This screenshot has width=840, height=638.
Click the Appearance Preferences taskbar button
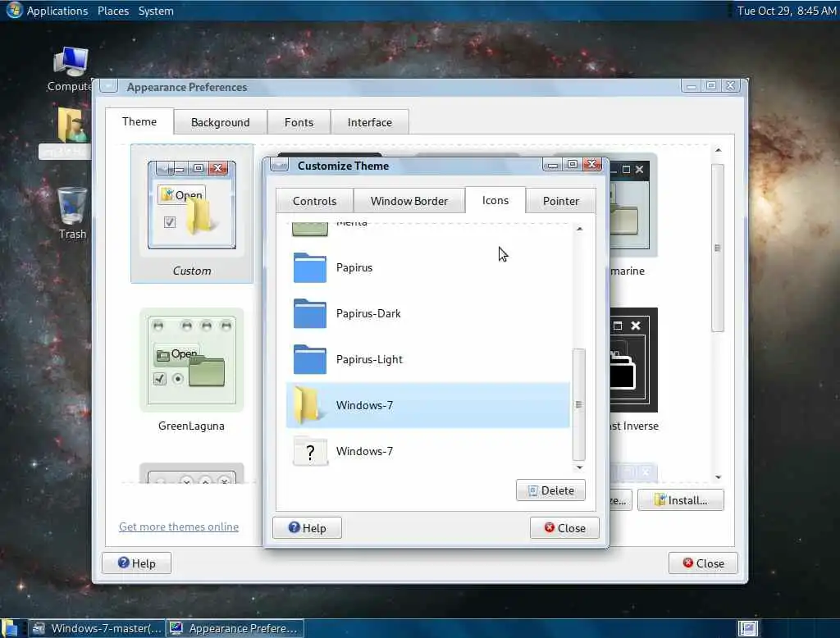[x=235, y=628]
